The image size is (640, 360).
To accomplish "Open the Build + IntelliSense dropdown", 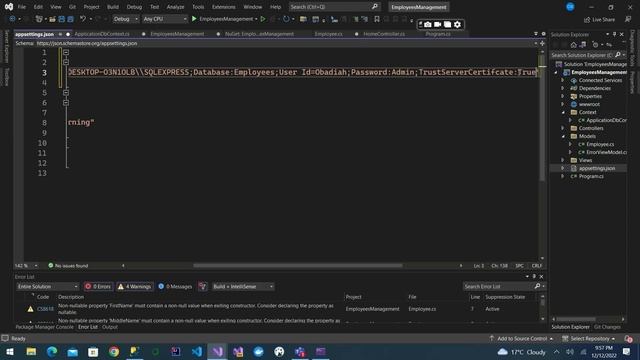I will click(x=243, y=287).
